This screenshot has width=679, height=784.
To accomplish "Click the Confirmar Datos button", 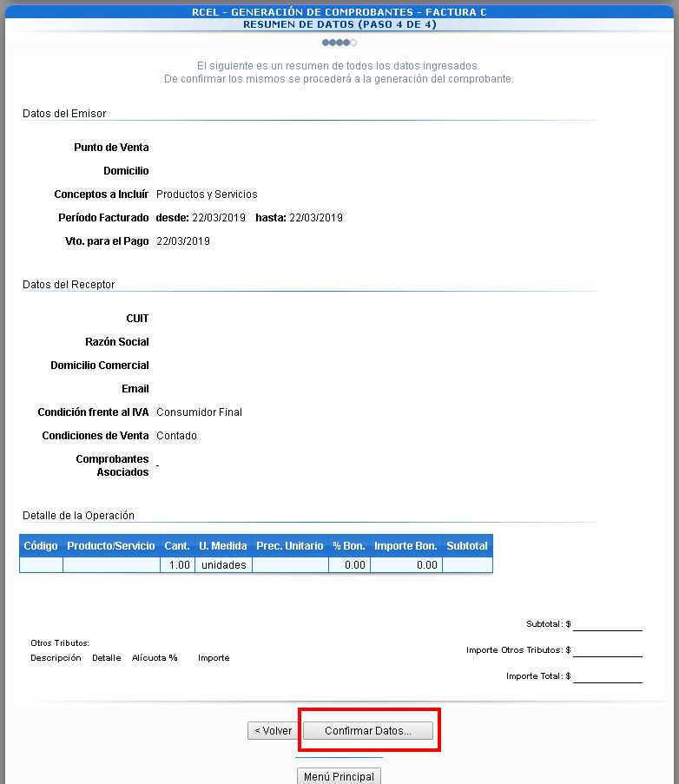I will [x=367, y=731].
